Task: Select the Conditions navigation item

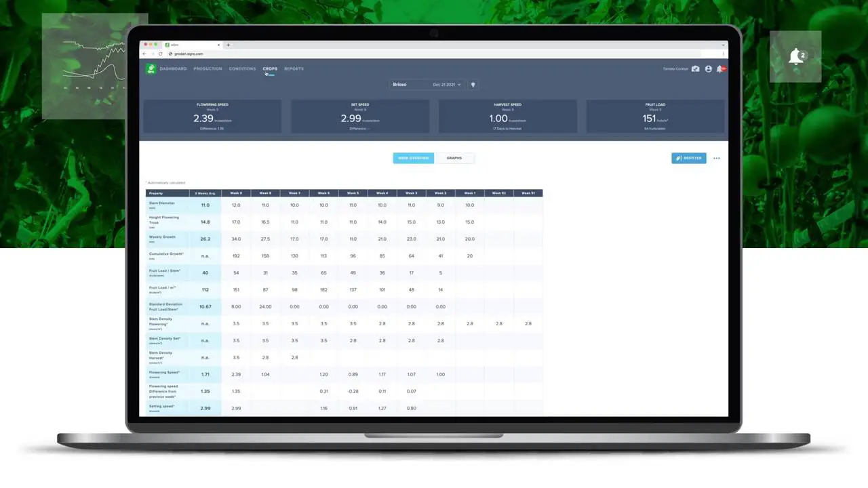Action: [242, 68]
